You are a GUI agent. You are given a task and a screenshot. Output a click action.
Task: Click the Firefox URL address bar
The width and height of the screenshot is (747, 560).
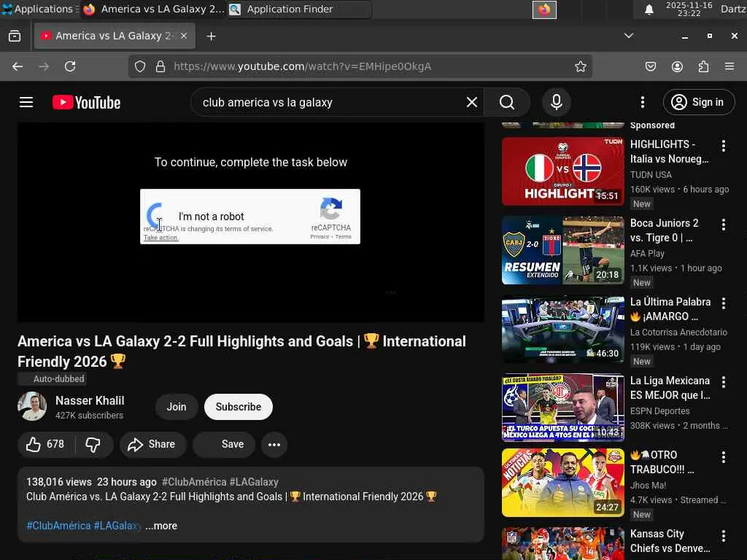coord(360,66)
